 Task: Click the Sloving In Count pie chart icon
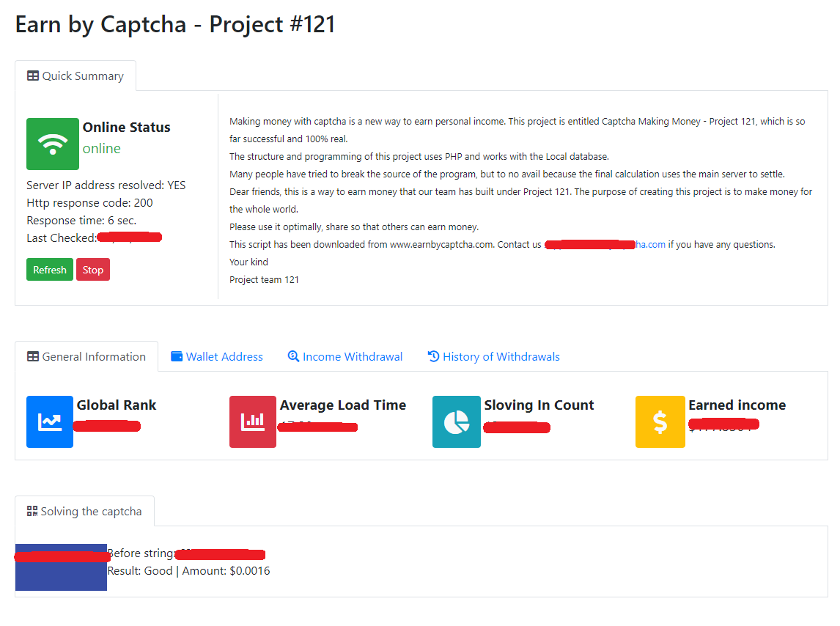tap(456, 421)
